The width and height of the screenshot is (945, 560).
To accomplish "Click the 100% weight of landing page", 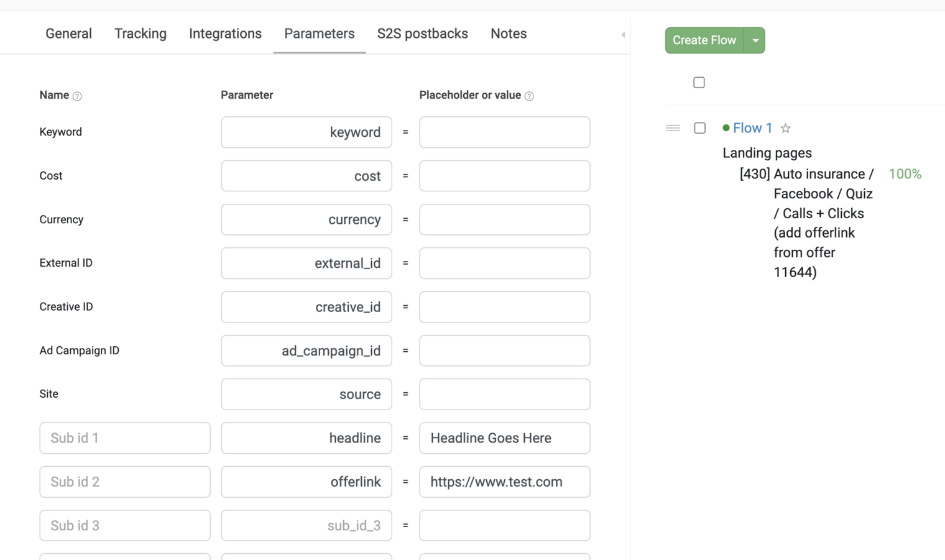I will [x=905, y=174].
